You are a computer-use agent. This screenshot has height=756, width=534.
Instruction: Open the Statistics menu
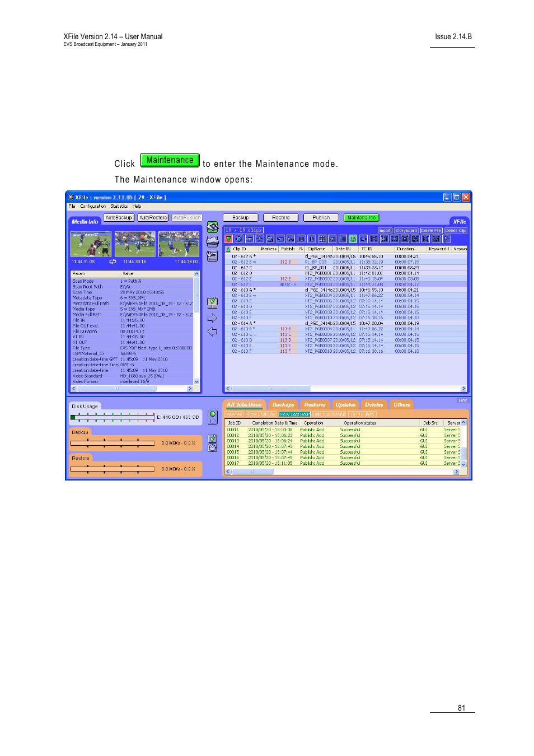[x=119, y=206]
